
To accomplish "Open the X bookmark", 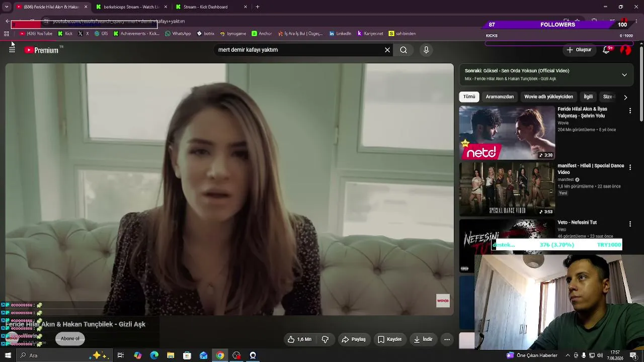I will pyautogui.click(x=84, y=34).
